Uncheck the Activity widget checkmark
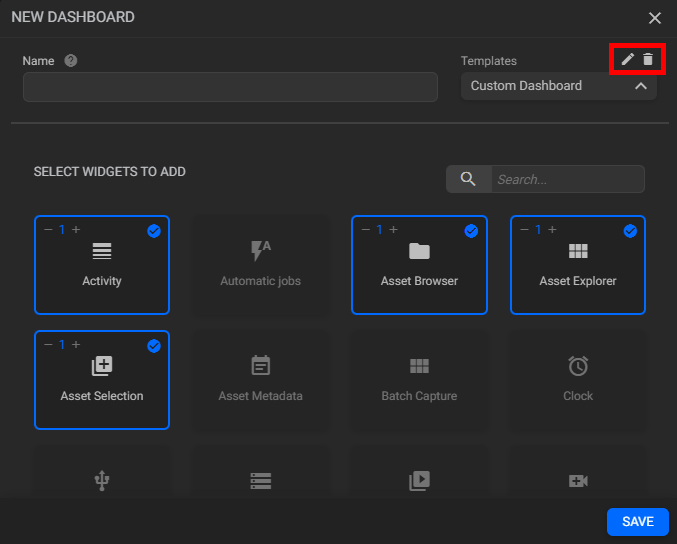The image size is (677, 544). [x=154, y=231]
